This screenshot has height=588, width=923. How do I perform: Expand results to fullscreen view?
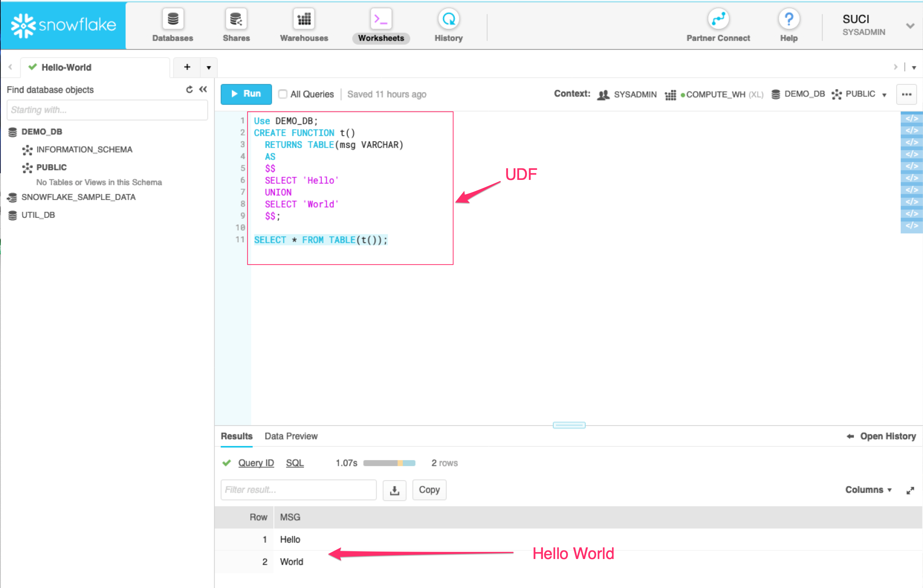(911, 490)
